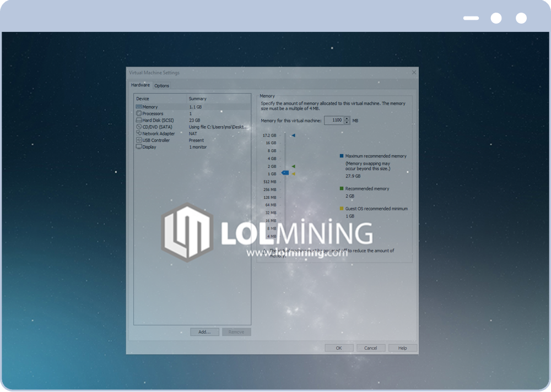Increase memory with the up spinner arrow
This screenshot has width=551, height=392.
point(347,118)
